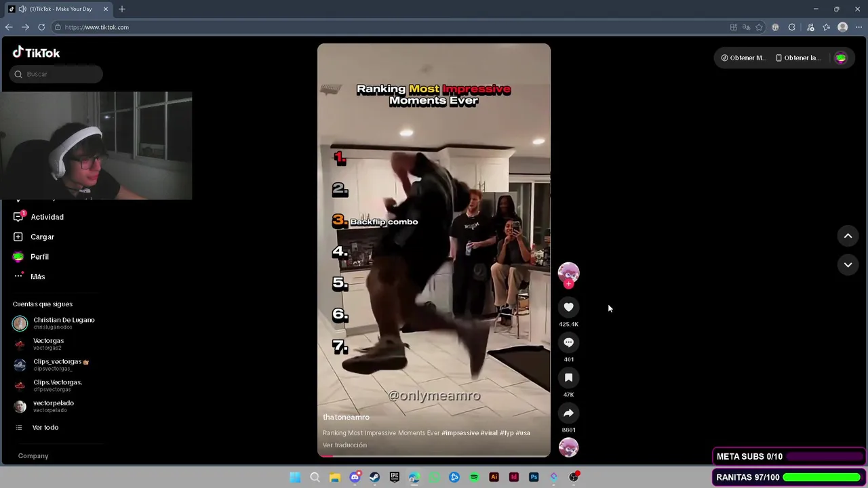
Task: Open the app-available icon in address bar
Action: click(x=733, y=27)
